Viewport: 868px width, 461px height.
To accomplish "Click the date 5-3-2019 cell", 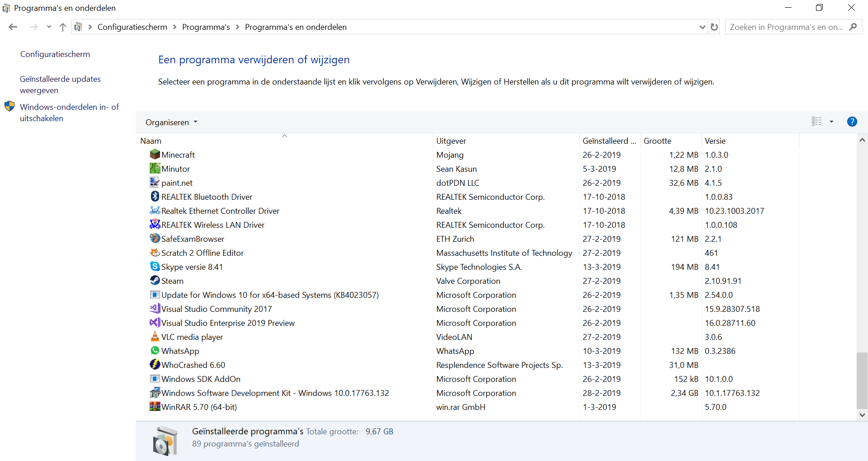I will [599, 169].
